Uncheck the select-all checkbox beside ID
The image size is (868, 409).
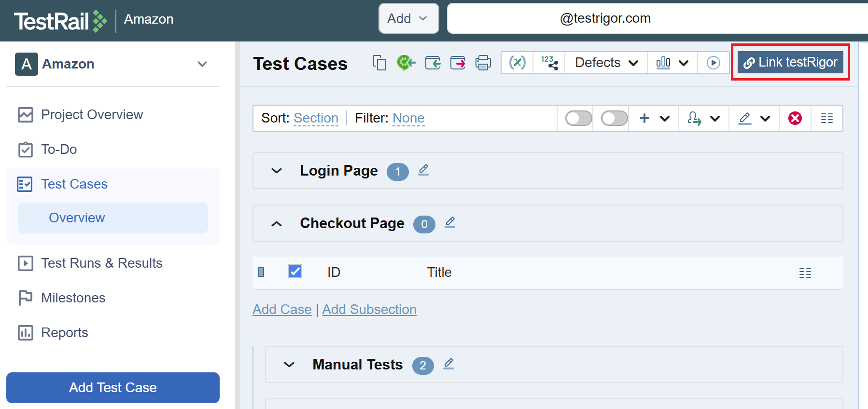[x=295, y=272]
